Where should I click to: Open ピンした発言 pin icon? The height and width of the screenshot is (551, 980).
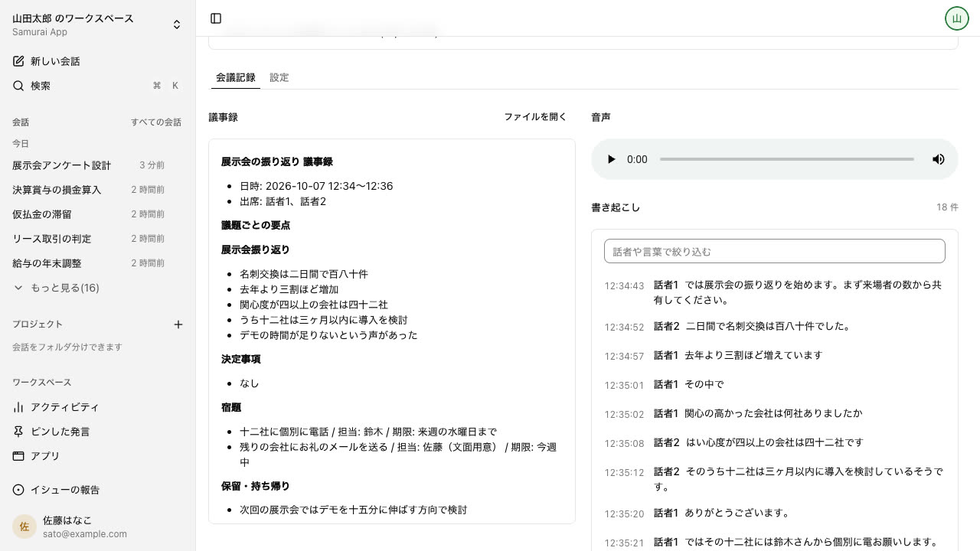point(18,432)
